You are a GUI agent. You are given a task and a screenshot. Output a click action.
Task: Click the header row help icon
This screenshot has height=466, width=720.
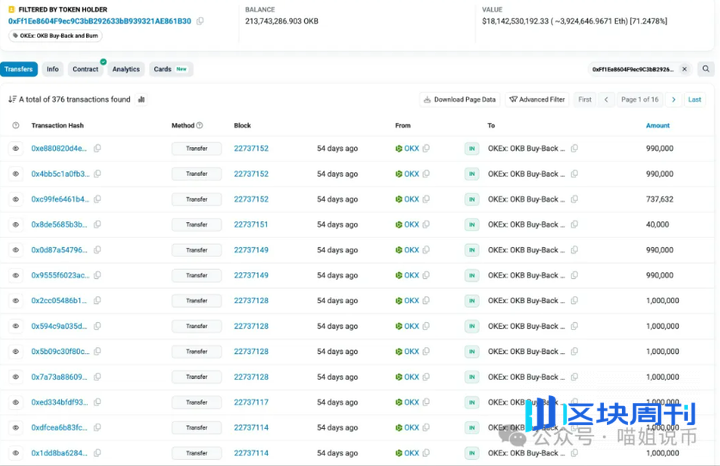16,125
